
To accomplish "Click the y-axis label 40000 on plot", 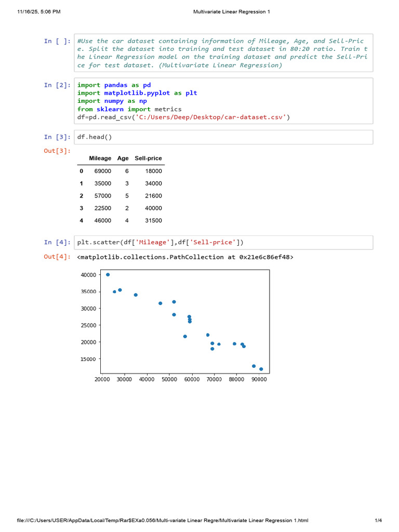I will tap(88, 275).
